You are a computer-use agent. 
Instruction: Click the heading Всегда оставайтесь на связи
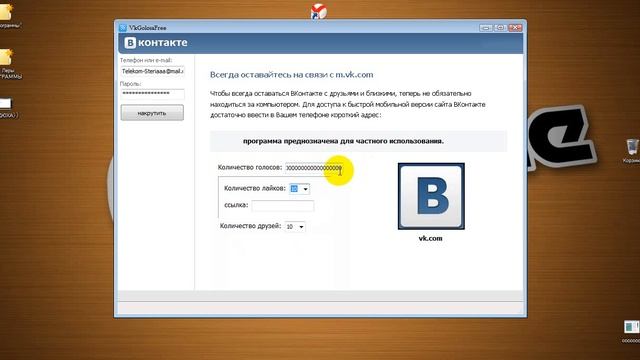pos(291,75)
